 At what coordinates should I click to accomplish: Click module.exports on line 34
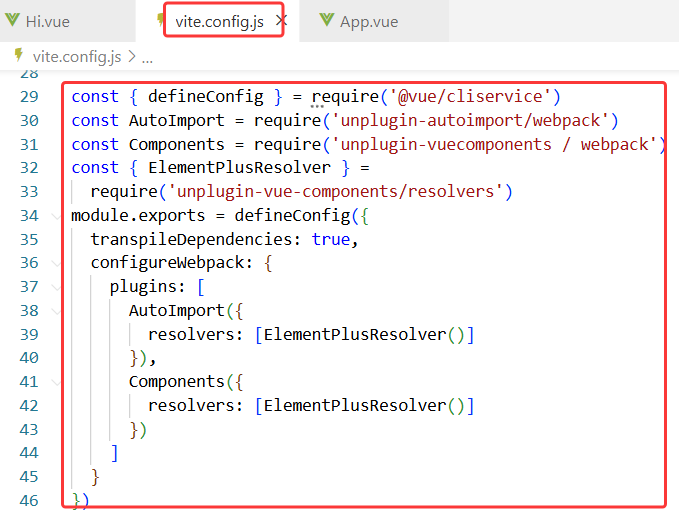(138, 216)
